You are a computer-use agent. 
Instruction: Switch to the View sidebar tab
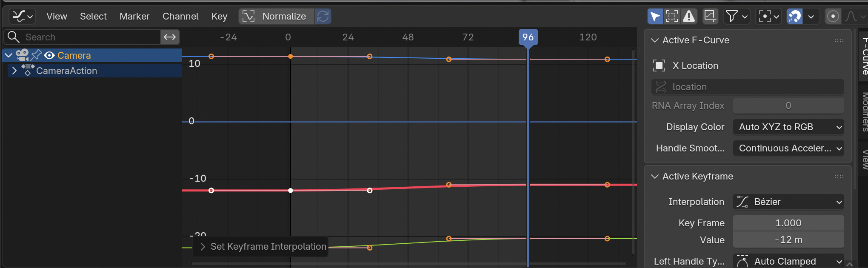(x=864, y=159)
